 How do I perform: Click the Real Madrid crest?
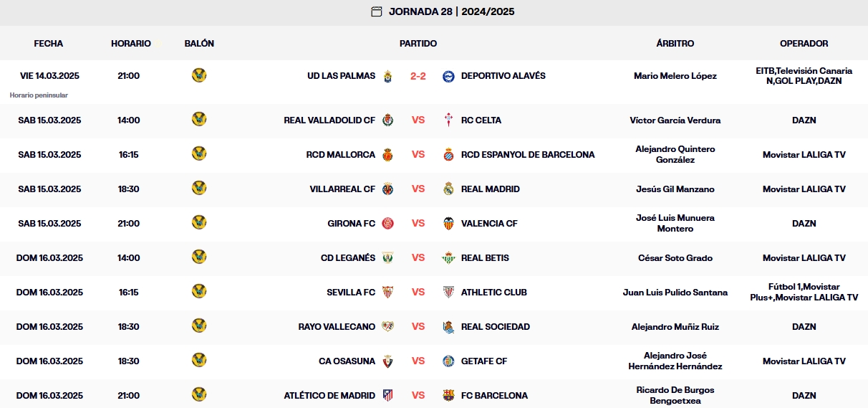coord(449,189)
